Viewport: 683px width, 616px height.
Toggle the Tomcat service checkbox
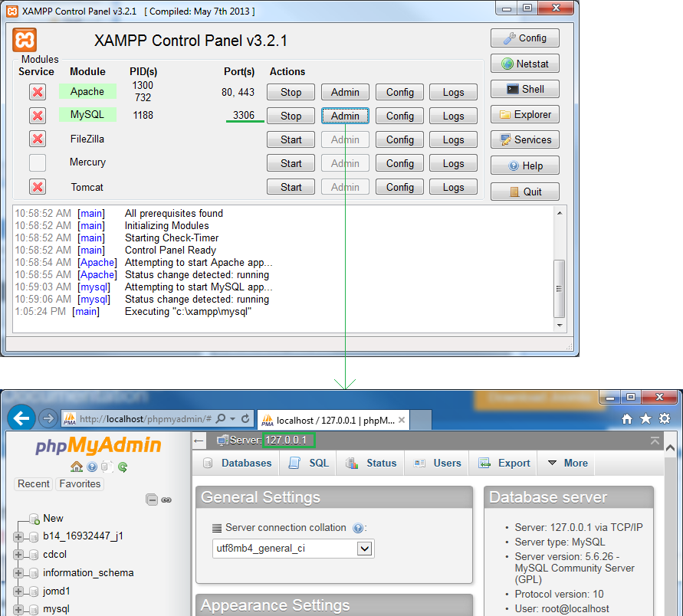(x=38, y=187)
